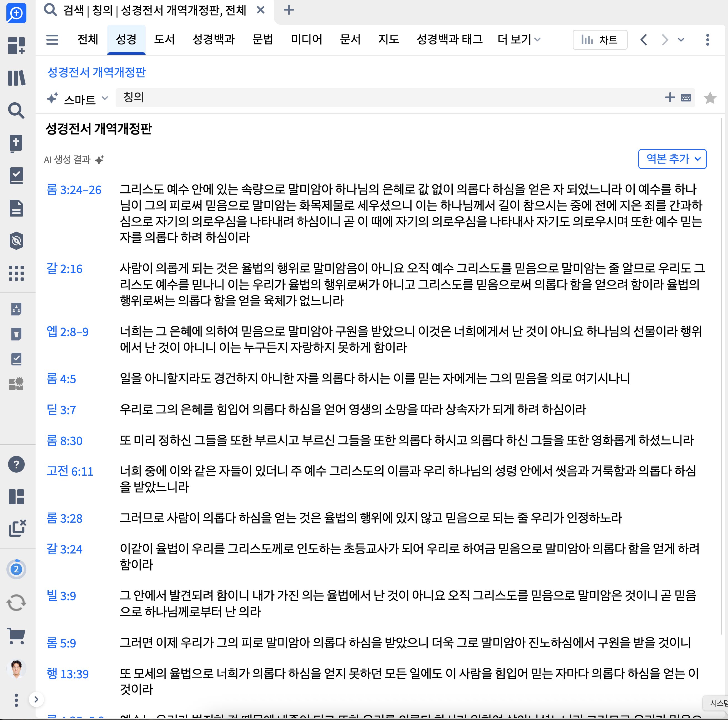Click the AI 생성 결과 sparkle icon
The height and width of the screenshot is (720, 728).
[99, 160]
